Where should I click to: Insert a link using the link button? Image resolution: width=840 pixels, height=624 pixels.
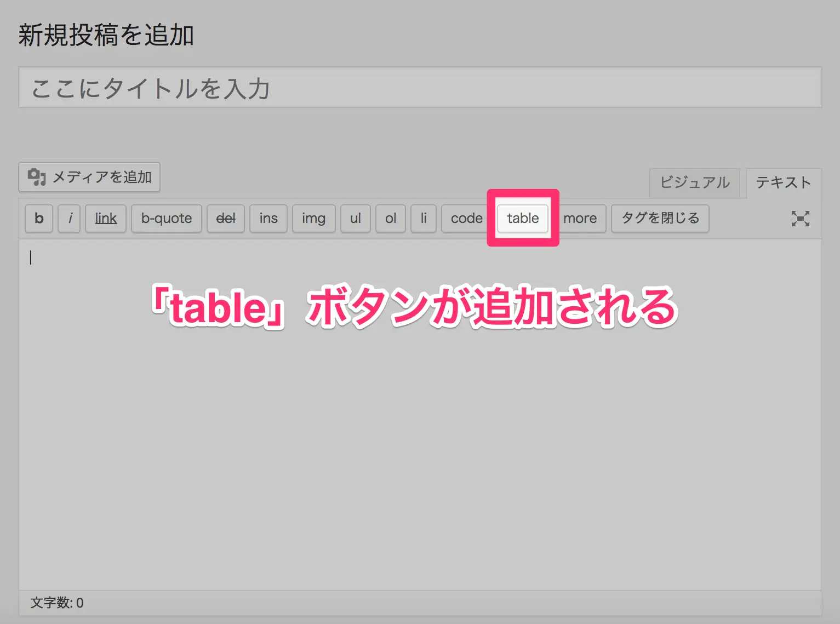105,219
